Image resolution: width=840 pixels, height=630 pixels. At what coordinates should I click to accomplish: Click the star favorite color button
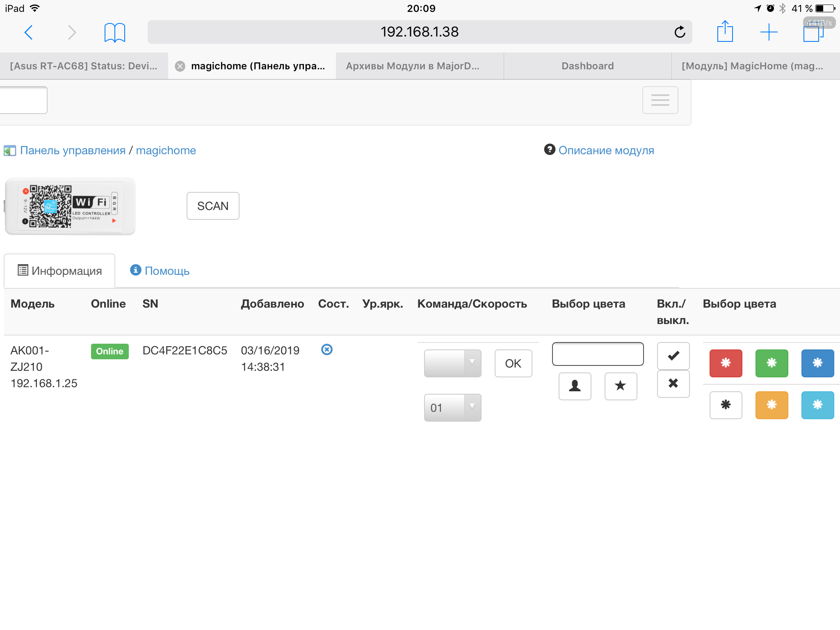(621, 386)
